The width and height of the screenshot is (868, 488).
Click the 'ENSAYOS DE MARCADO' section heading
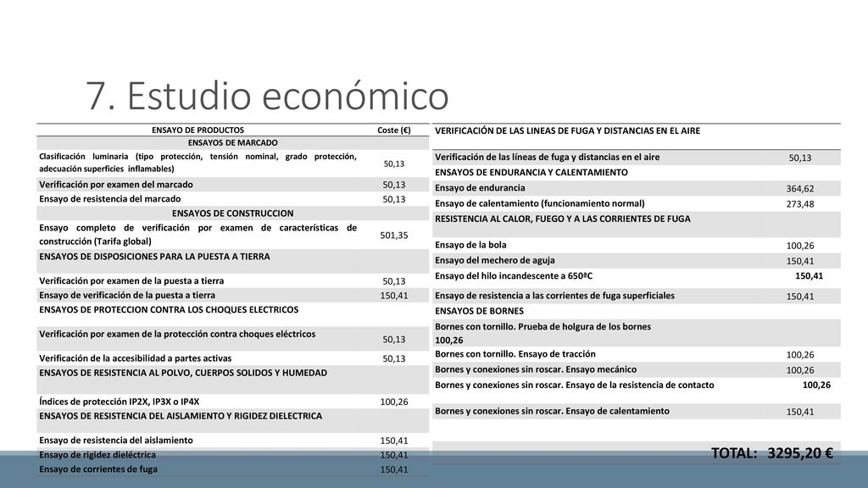232,142
